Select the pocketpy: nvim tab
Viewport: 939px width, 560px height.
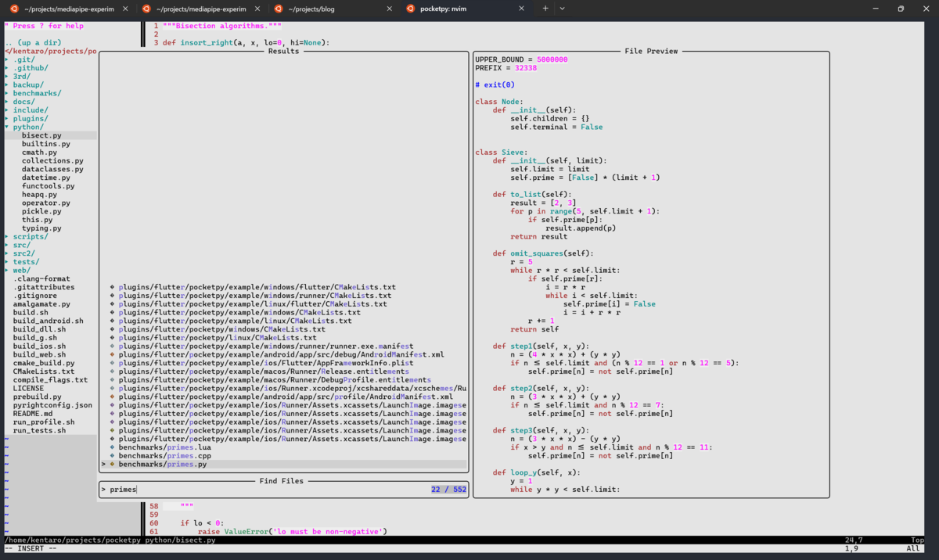(x=465, y=9)
